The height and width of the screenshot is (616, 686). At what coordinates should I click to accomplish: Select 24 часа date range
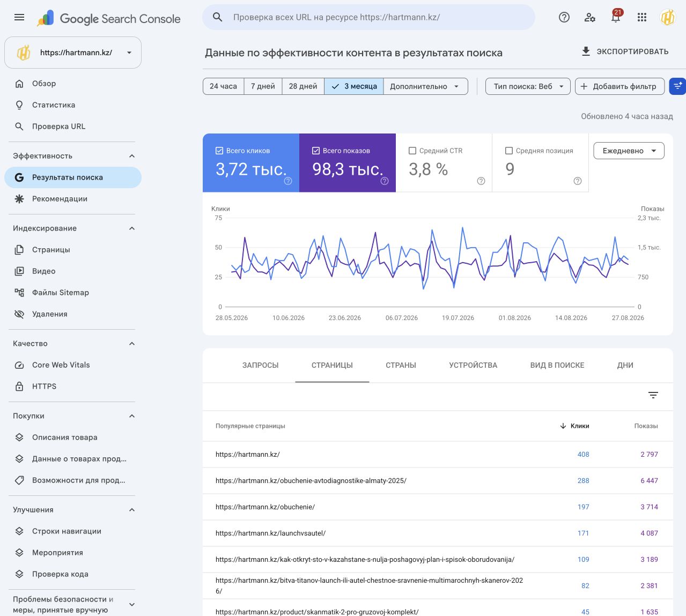pyautogui.click(x=223, y=86)
